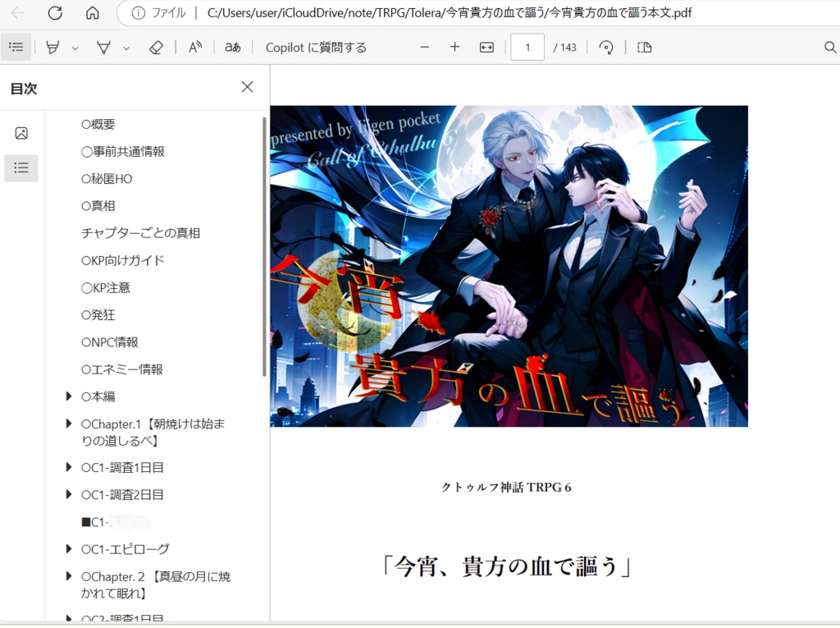
Task: Go to チャプターごとの真相
Action: tap(140, 233)
